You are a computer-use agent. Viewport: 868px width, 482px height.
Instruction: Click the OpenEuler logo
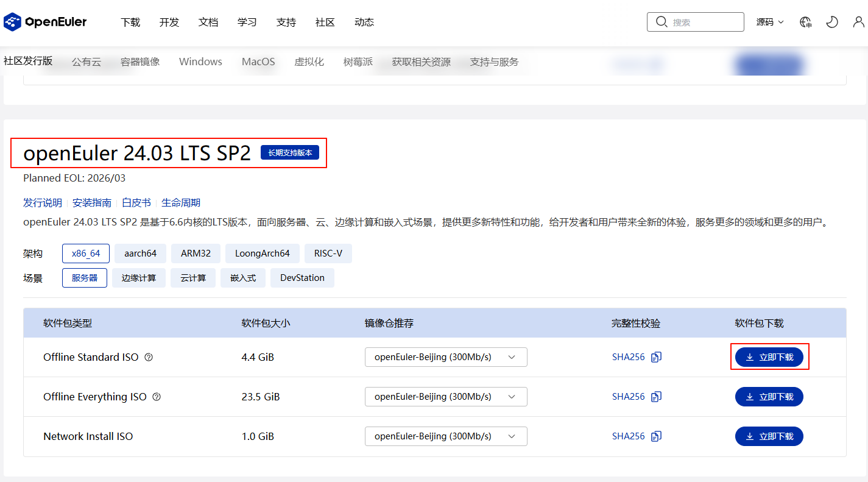coord(46,23)
